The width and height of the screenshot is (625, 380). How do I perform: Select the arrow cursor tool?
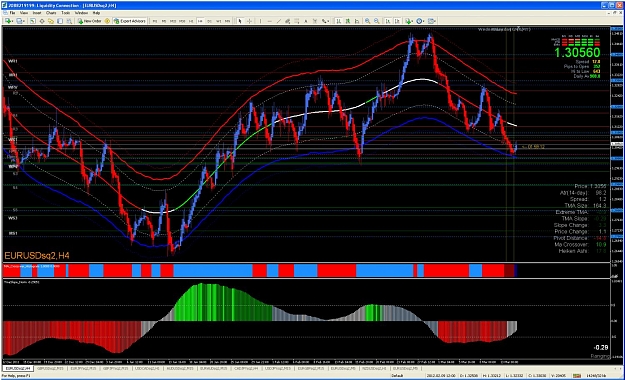tap(240, 21)
